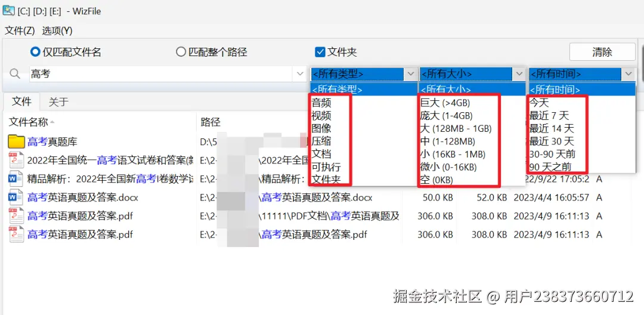Image resolution: width=644 pixels, height=315 pixels.
Task: Select 庞大 (1-4GB) size option
Action: coord(447,115)
